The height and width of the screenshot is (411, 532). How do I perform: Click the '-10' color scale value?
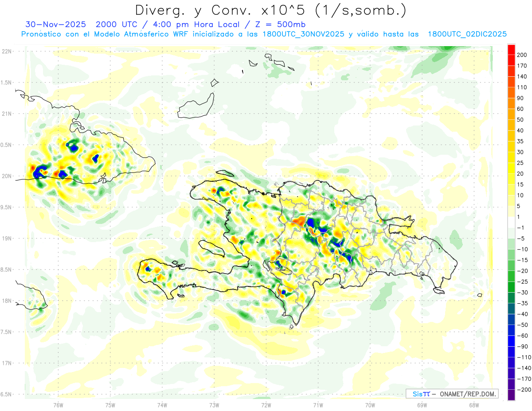tap(522, 249)
